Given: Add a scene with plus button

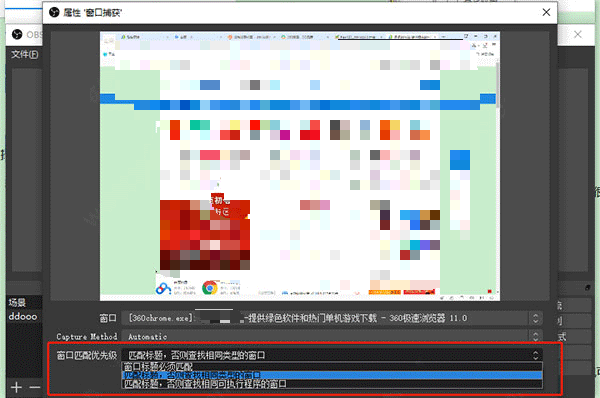Looking at the screenshot, I should (16, 387).
